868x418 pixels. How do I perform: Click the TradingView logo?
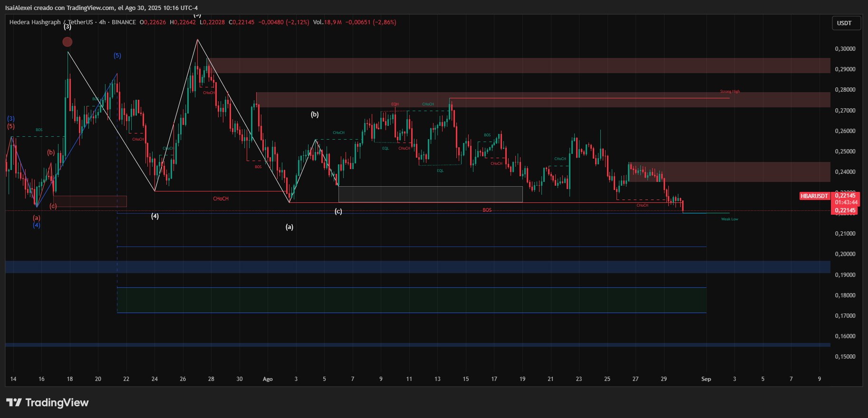click(48, 403)
